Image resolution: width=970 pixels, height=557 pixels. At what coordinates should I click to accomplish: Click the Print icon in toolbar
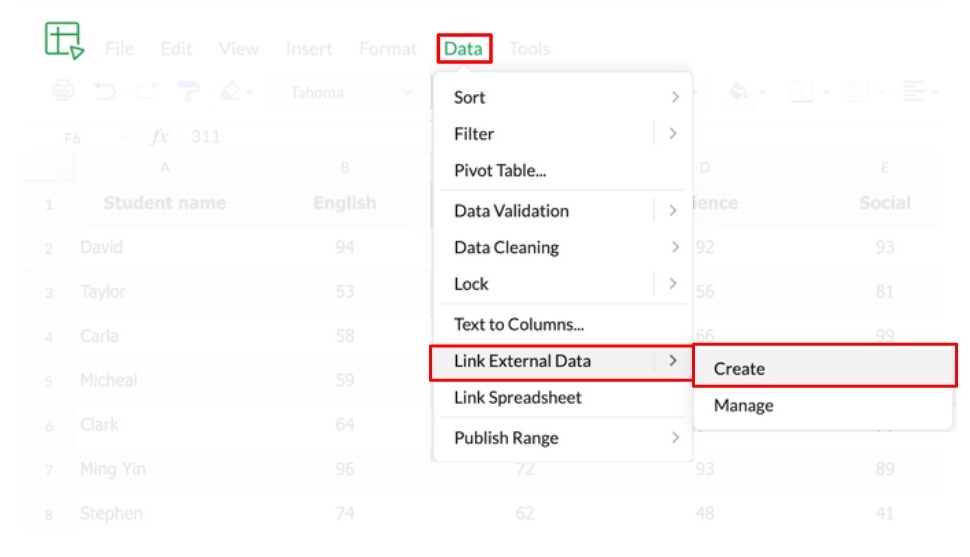point(62,92)
